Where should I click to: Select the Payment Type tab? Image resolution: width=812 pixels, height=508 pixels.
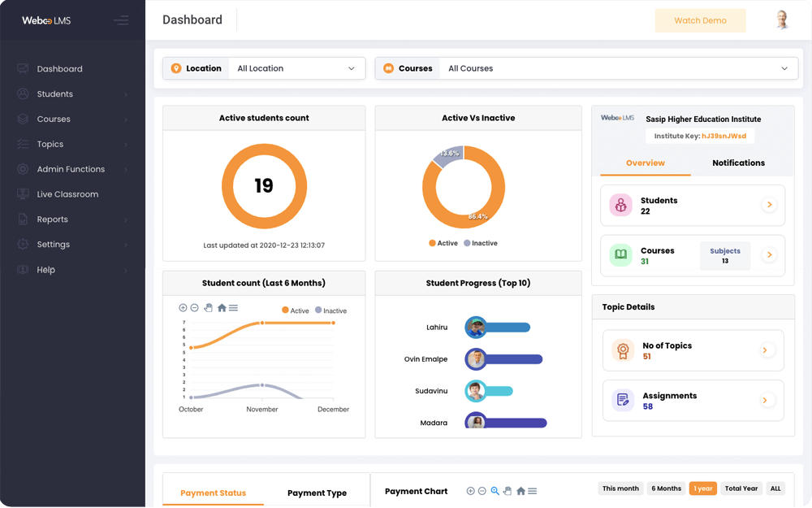point(317,493)
